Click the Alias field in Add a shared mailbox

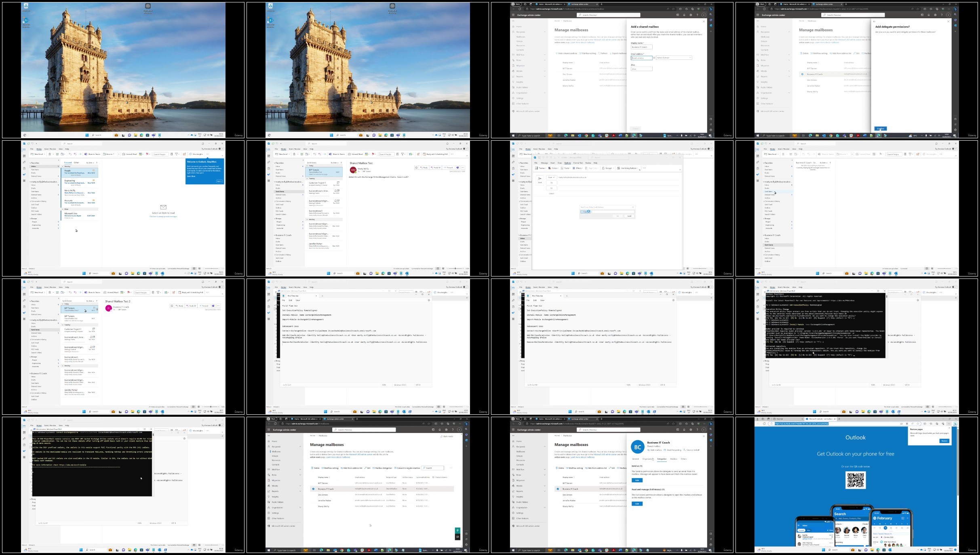click(x=641, y=69)
